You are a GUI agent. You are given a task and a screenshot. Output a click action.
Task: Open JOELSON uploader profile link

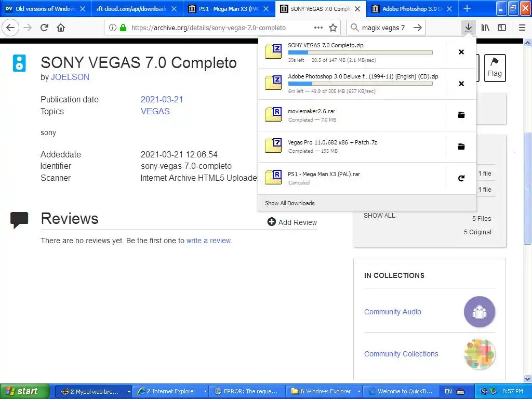click(70, 77)
